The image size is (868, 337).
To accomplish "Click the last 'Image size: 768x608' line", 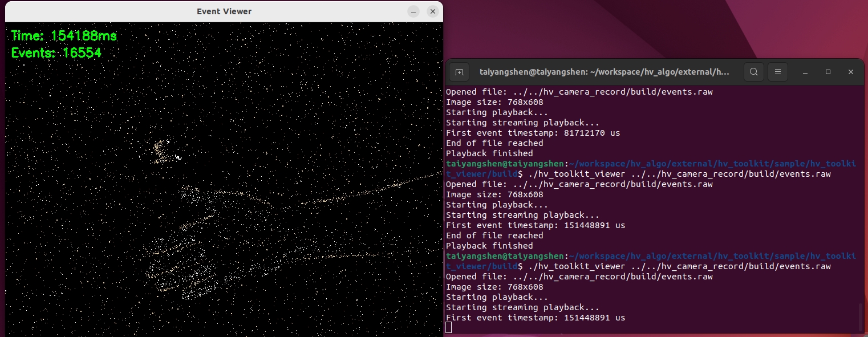I will (494, 287).
